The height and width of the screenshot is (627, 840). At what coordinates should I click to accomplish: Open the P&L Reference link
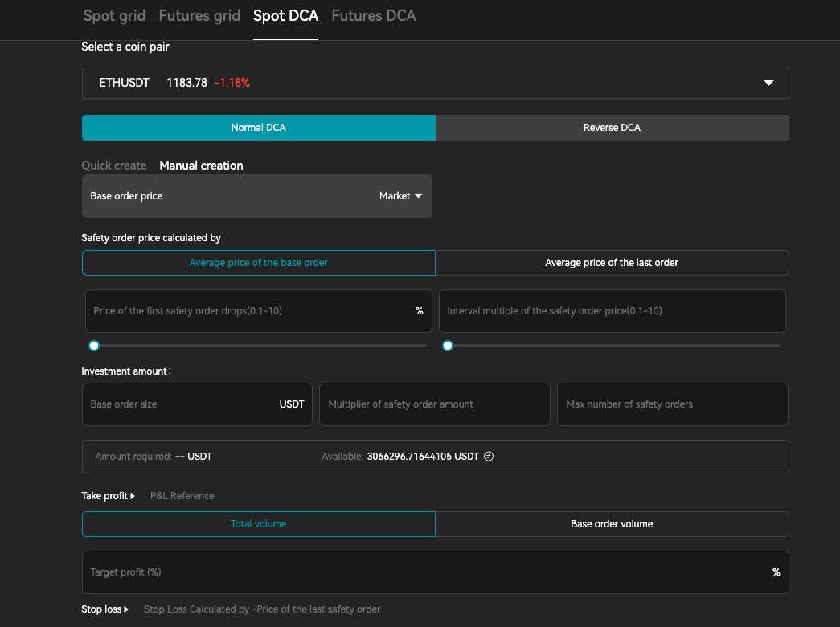pyautogui.click(x=182, y=496)
